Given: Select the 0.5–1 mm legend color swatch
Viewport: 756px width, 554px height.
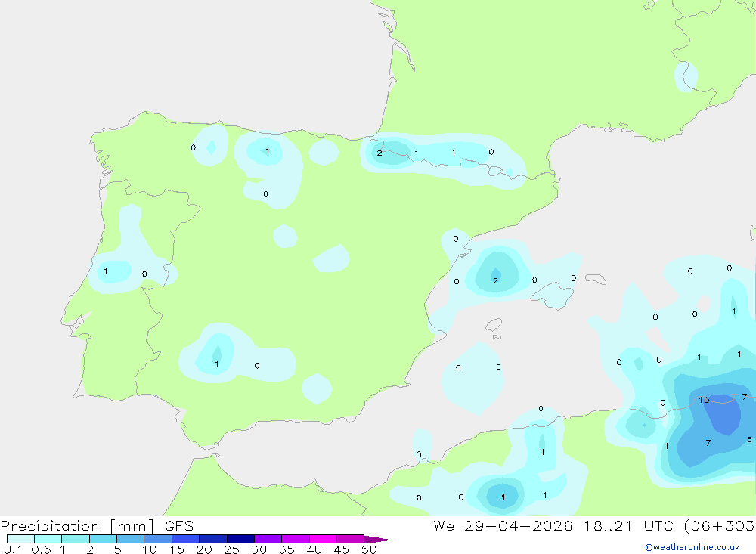Looking at the screenshot, I should point(48,539).
